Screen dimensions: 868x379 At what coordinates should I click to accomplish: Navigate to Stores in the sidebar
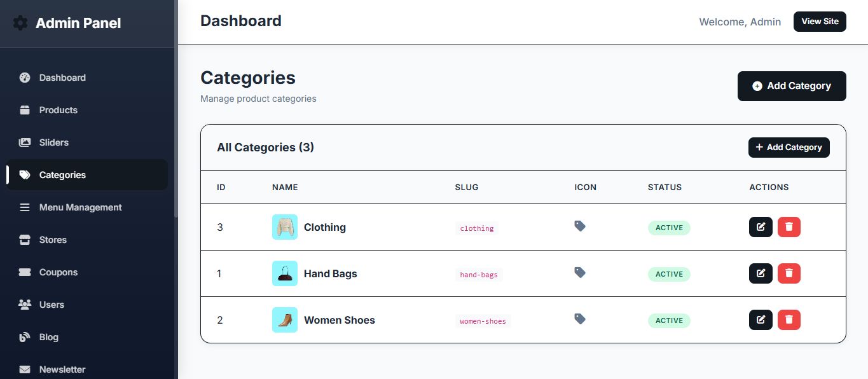[x=53, y=240]
